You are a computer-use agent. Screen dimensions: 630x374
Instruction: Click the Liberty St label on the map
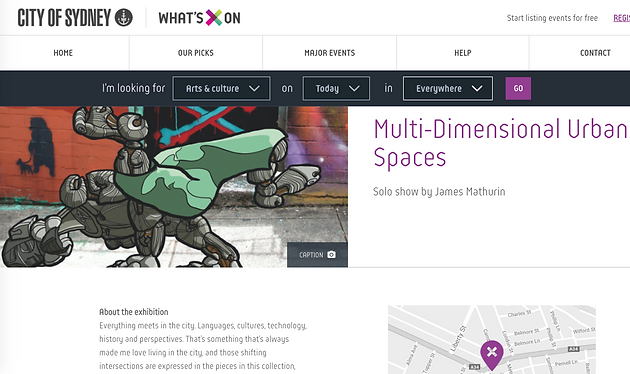tap(457, 339)
